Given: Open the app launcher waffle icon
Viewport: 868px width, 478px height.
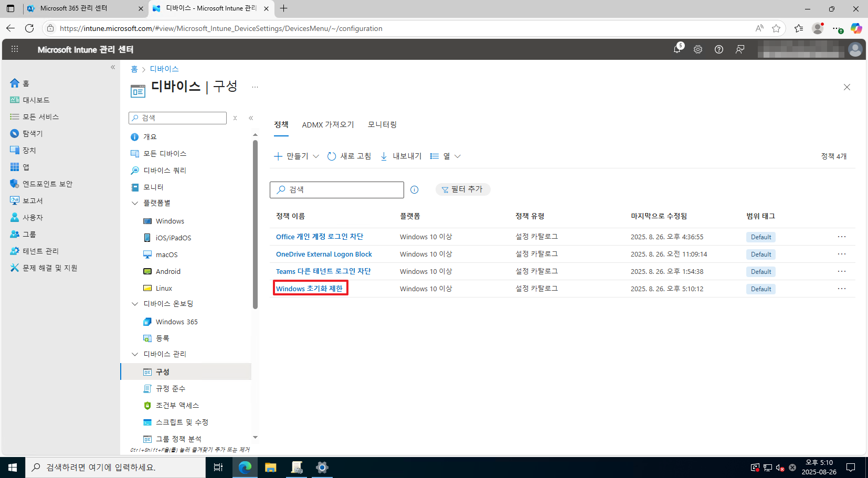Looking at the screenshot, I should [x=15, y=49].
